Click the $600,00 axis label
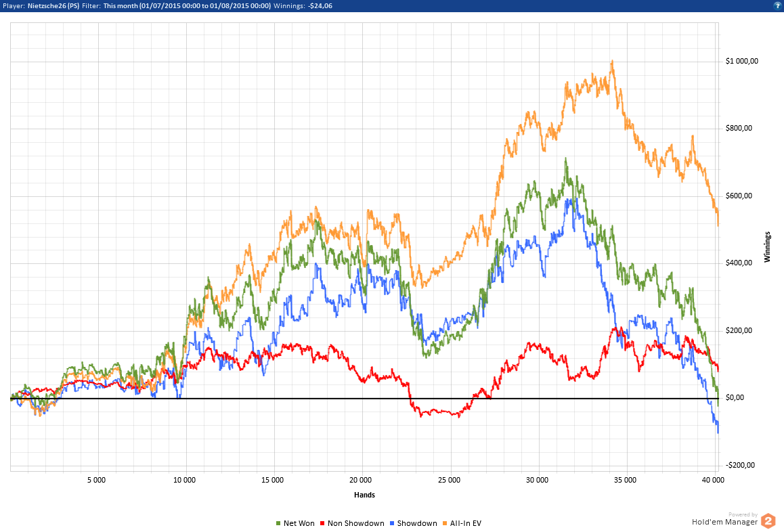The height and width of the screenshot is (532, 784). [x=739, y=196]
